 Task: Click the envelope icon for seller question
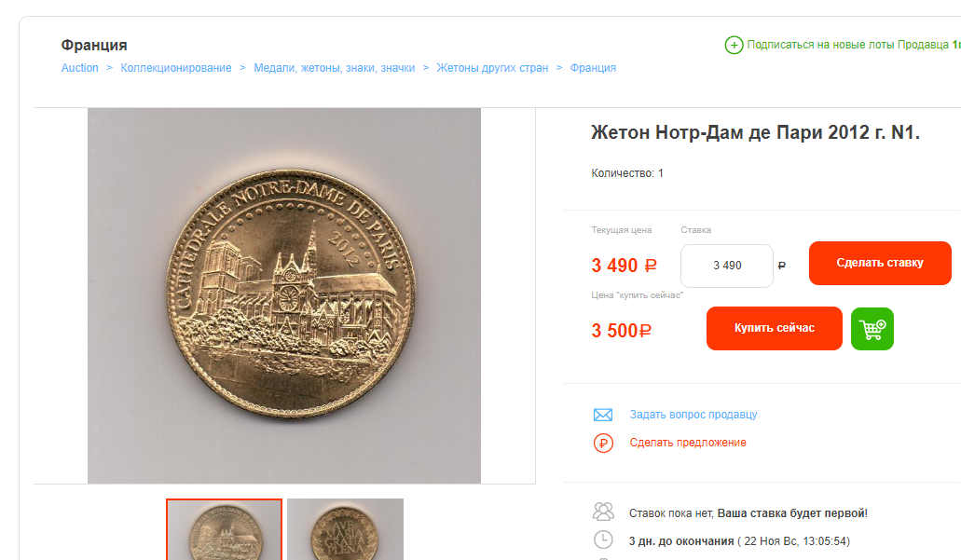click(603, 415)
